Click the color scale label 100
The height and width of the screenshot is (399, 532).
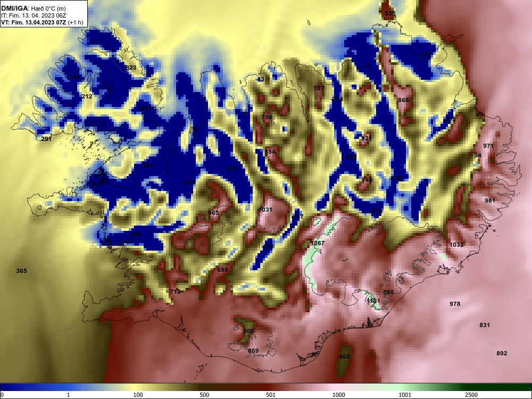138,395
